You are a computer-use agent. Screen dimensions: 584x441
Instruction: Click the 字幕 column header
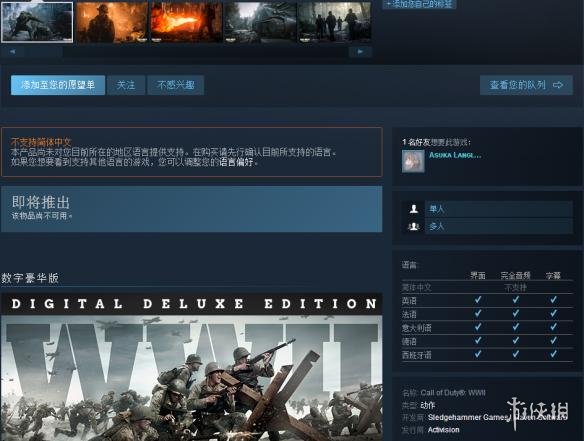553,276
